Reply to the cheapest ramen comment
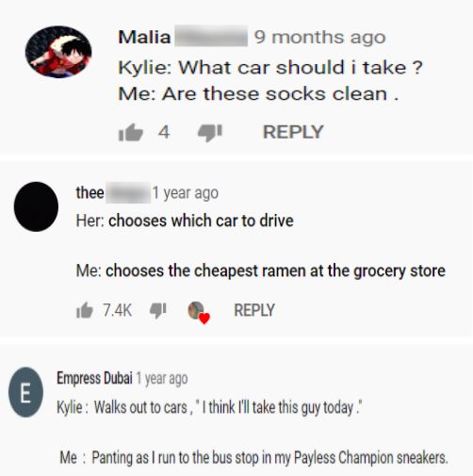 (x=254, y=310)
